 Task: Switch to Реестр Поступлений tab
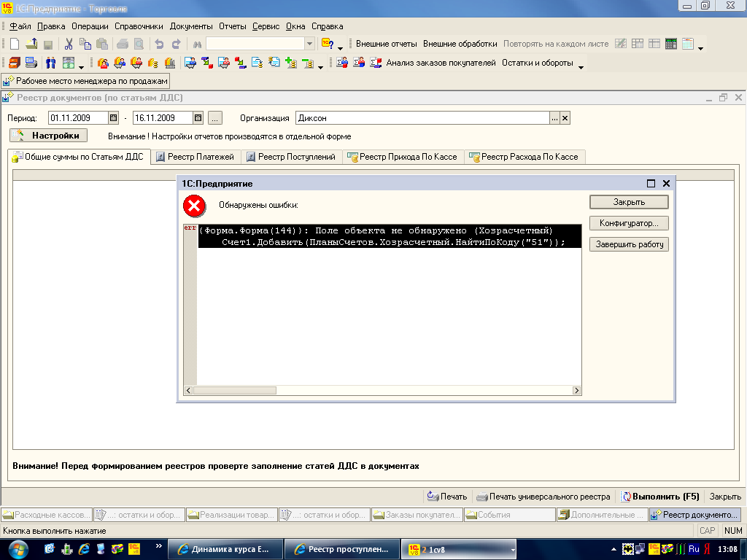pos(292,157)
